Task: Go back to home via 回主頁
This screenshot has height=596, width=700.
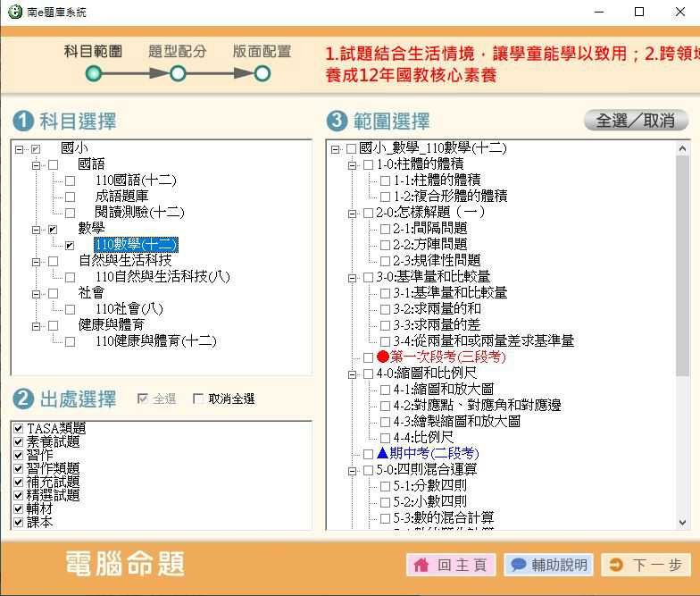Action: click(x=451, y=565)
